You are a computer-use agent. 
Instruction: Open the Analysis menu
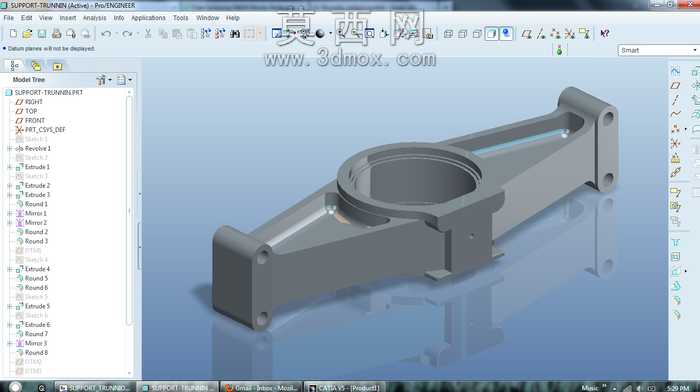click(x=94, y=18)
